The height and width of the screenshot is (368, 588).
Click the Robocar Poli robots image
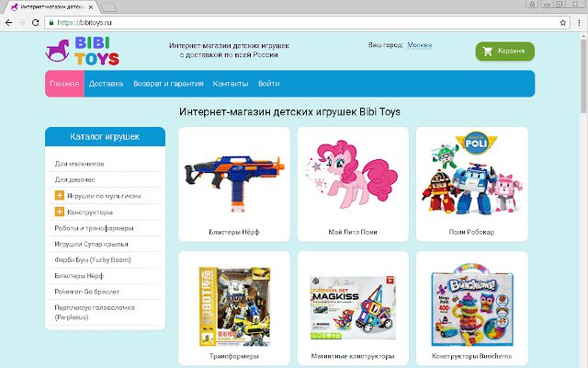471,173
